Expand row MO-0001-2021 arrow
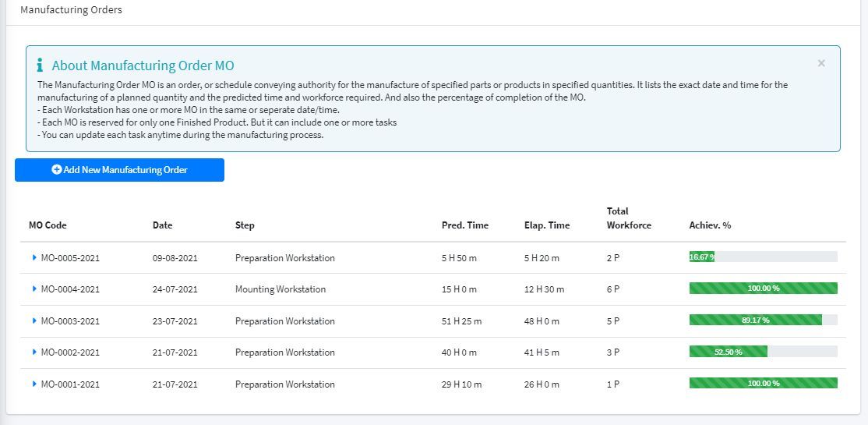The height and width of the screenshot is (425, 868). [x=34, y=384]
